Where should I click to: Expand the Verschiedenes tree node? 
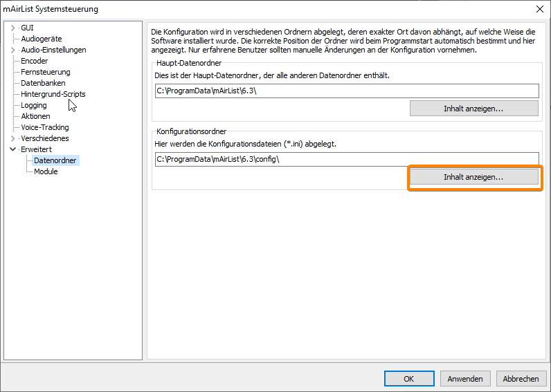(12, 138)
